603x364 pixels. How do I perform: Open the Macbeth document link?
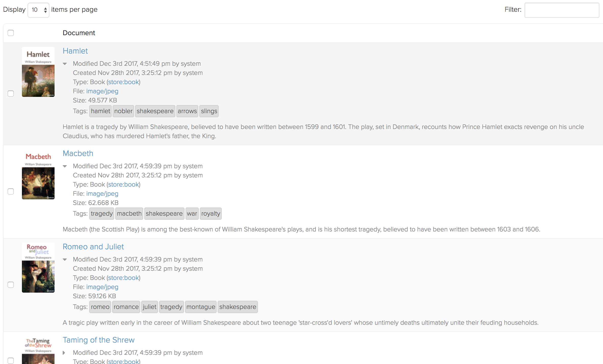pyautogui.click(x=78, y=153)
